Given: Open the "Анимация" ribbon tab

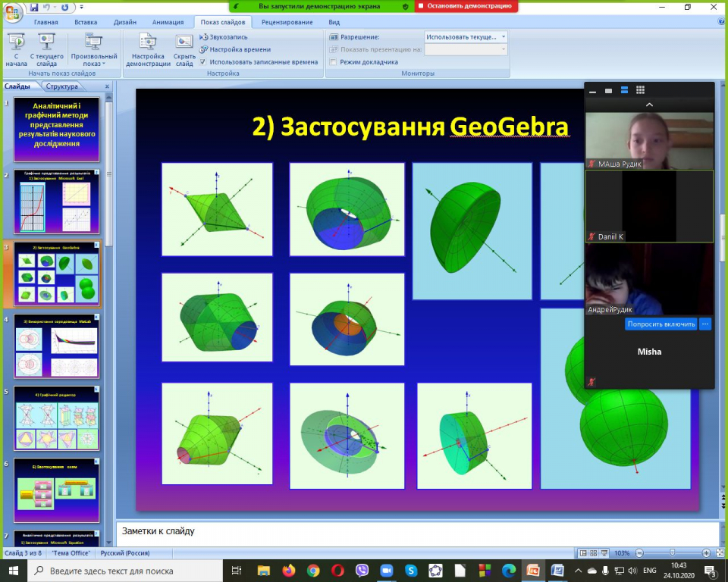Looking at the screenshot, I should [x=168, y=22].
